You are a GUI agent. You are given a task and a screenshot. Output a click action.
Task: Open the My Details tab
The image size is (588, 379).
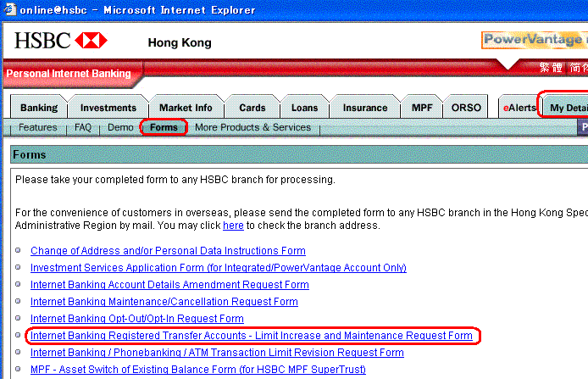(x=566, y=108)
